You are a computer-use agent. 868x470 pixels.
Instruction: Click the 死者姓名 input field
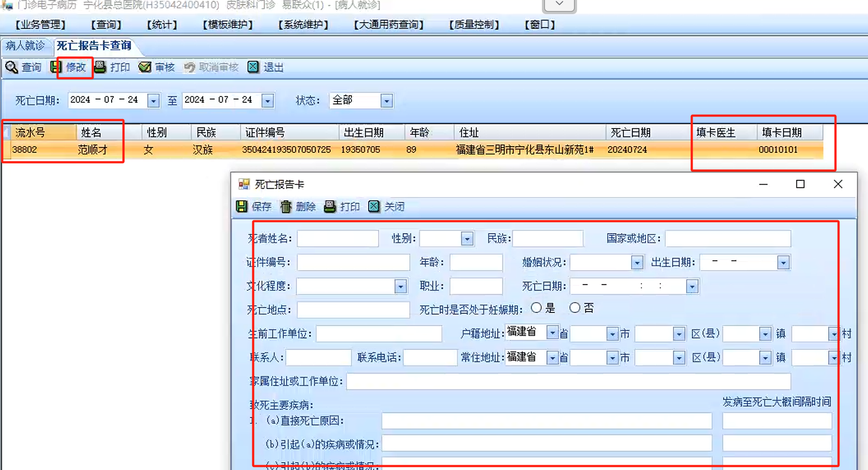tap(338, 239)
